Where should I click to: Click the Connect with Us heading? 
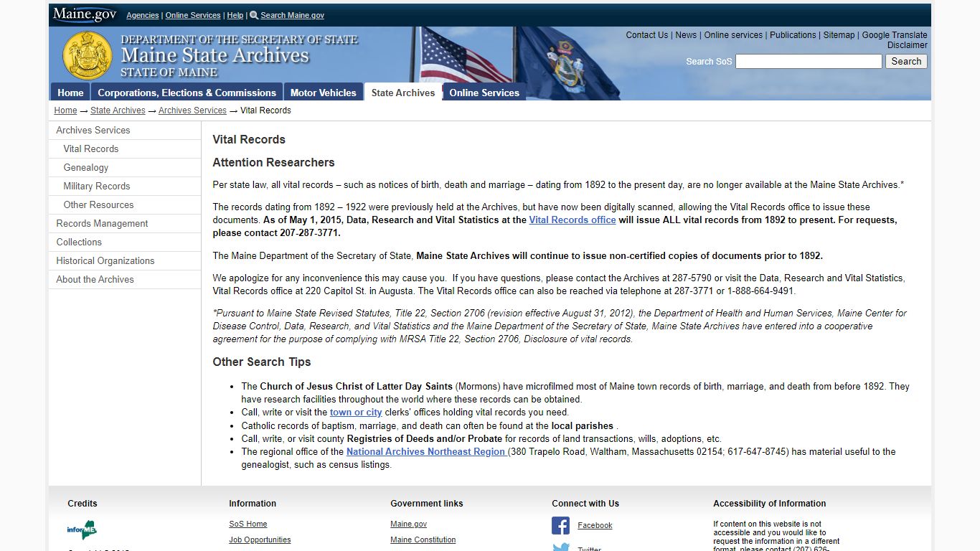tap(585, 504)
